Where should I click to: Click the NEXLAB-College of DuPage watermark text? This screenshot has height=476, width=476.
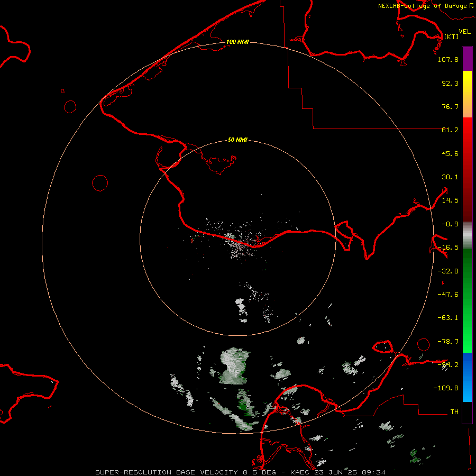click(x=425, y=6)
